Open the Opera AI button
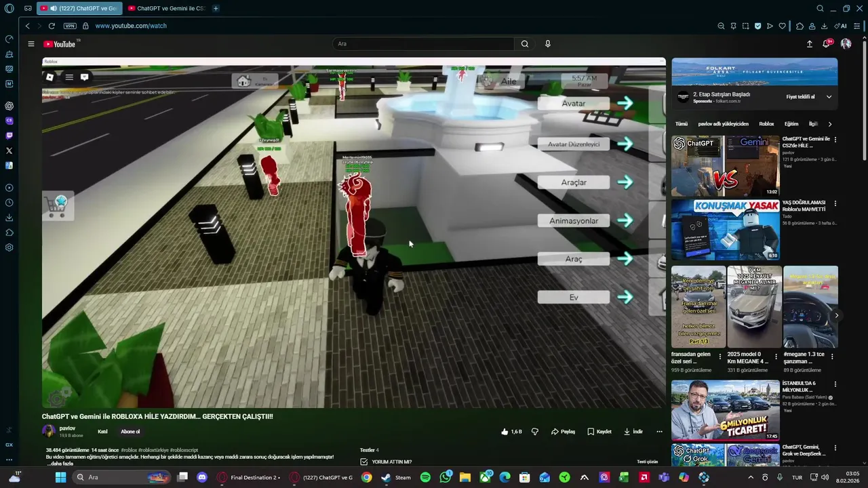 click(x=842, y=26)
